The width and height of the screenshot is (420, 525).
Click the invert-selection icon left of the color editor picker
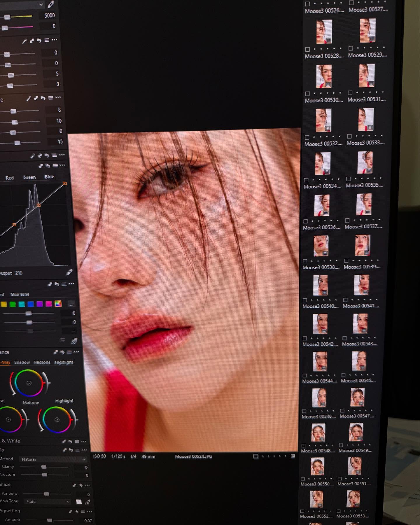(x=62, y=340)
